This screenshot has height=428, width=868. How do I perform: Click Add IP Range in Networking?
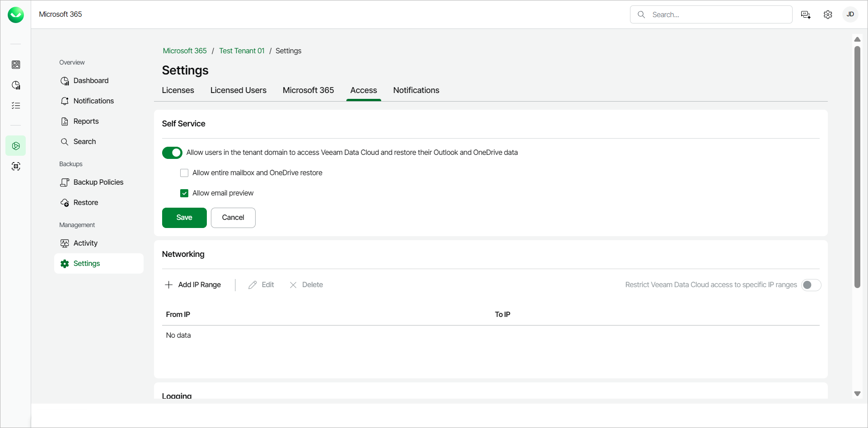tap(192, 284)
